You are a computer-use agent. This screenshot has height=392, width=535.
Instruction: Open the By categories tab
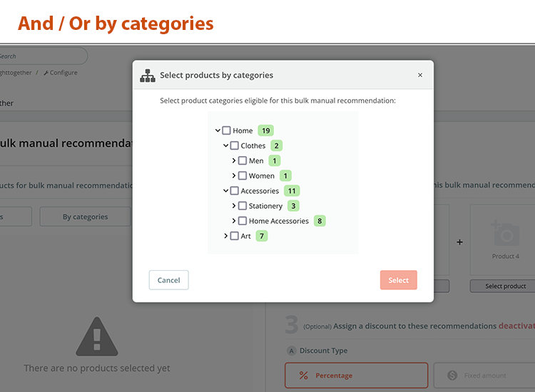click(x=86, y=217)
